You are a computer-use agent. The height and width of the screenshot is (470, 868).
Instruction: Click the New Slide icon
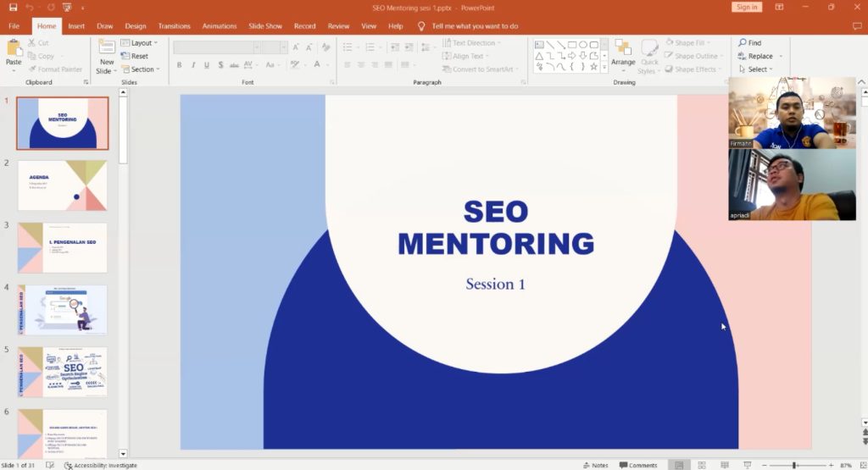(106, 47)
